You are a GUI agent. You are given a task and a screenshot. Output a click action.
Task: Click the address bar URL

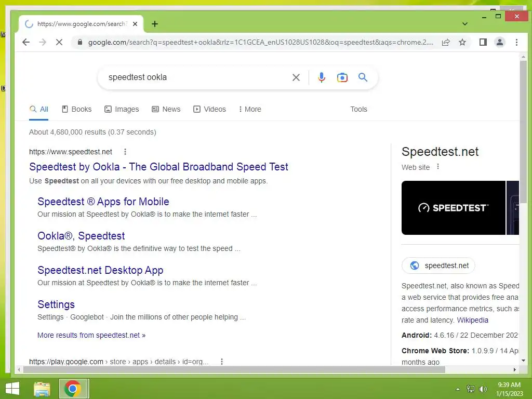(x=261, y=42)
